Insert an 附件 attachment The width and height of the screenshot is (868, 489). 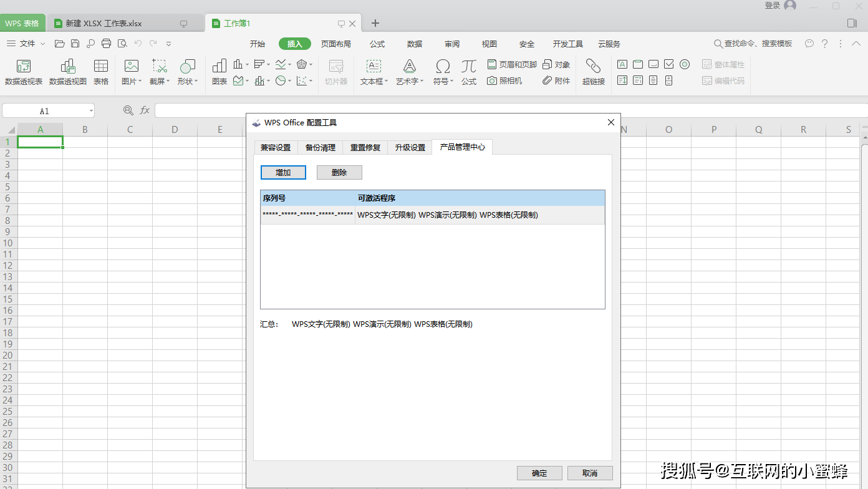[x=556, y=80]
